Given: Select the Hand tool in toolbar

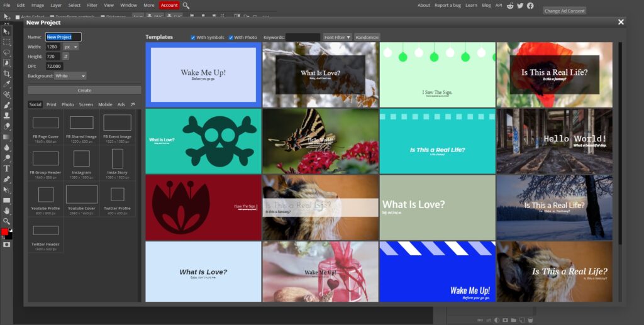Looking at the screenshot, I should click(x=7, y=211).
